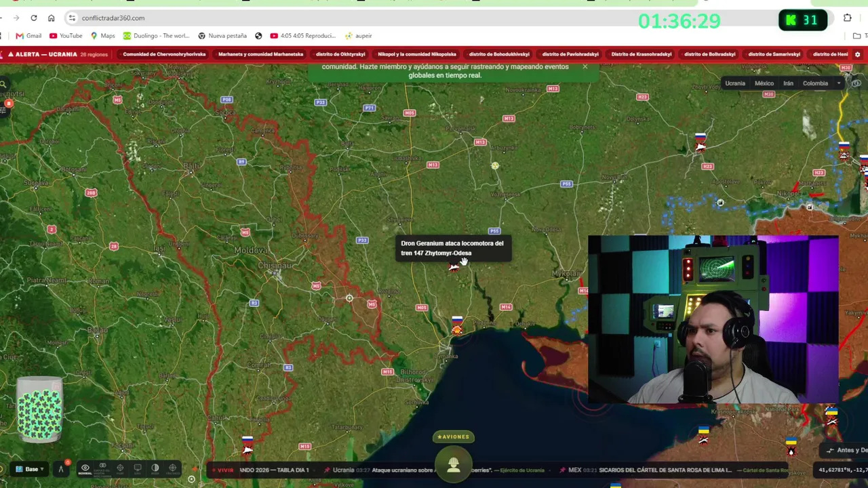868x488 pixels.
Task: Go to the browser home page
Action: click(x=52, y=18)
